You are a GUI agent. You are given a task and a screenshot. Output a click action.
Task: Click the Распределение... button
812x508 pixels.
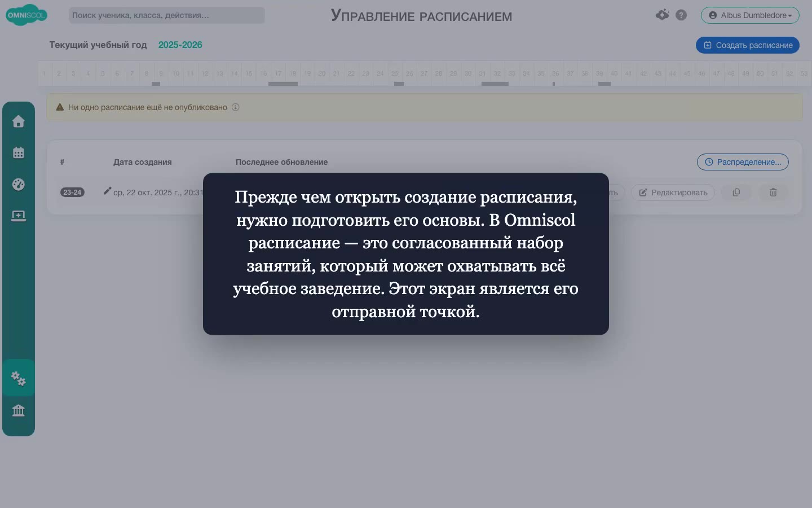(743, 162)
